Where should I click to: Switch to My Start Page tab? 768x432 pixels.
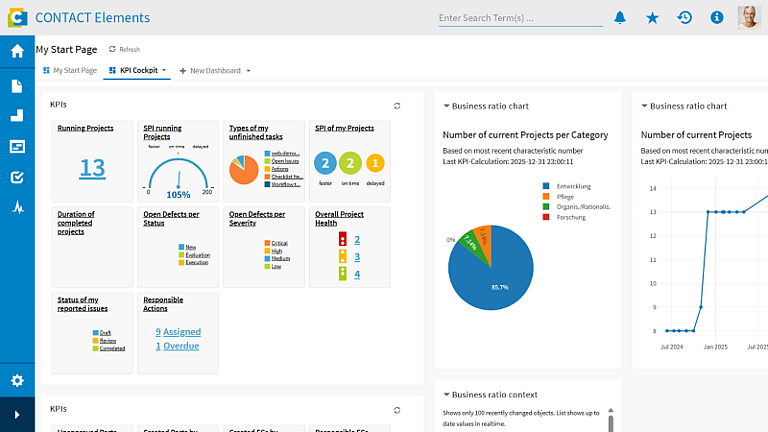tap(70, 71)
